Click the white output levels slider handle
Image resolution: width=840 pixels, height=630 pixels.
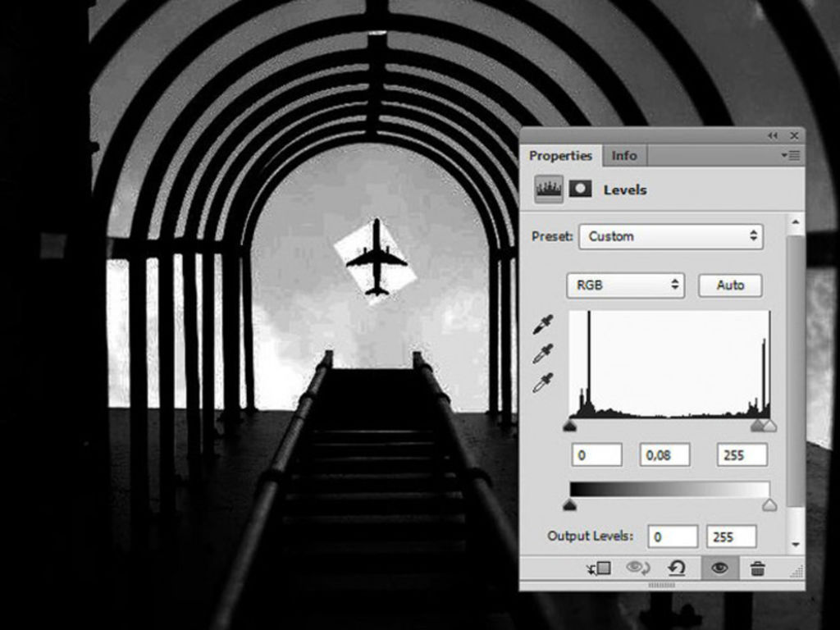769,505
